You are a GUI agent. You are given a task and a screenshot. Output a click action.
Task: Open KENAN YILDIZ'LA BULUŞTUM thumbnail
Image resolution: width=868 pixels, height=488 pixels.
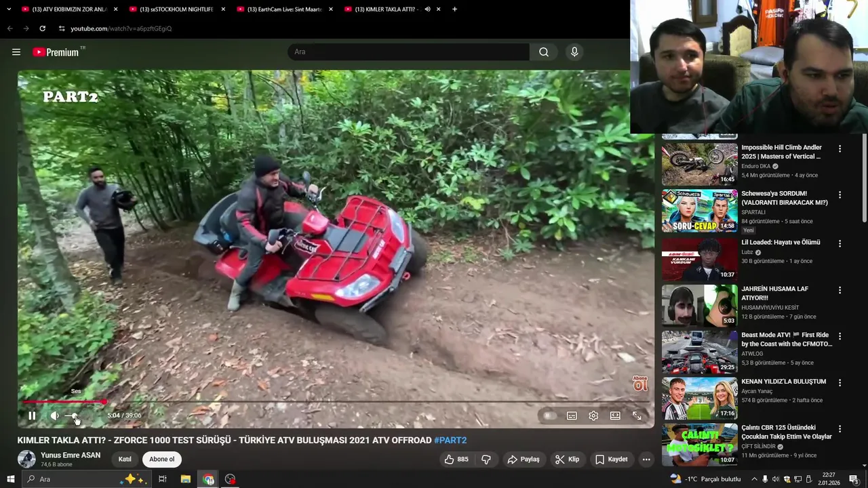699,399
